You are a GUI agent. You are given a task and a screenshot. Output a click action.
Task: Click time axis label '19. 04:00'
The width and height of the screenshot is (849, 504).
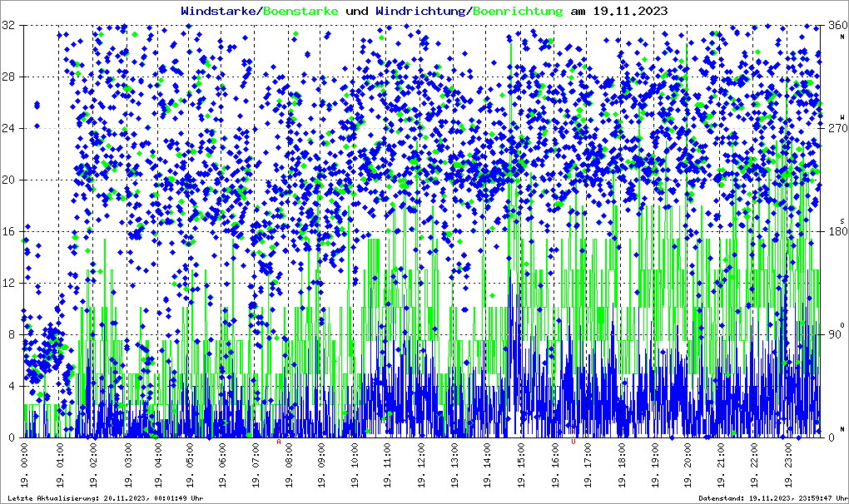[158, 465]
